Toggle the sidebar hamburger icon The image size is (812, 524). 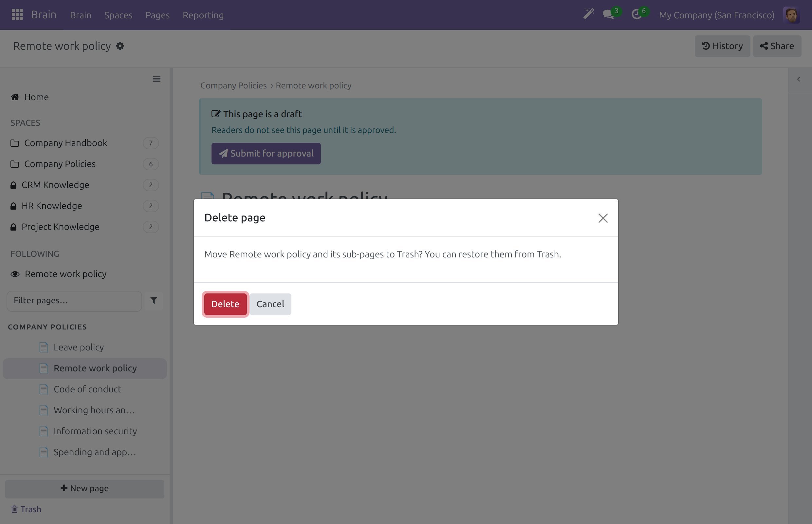(x=157, y=79)
